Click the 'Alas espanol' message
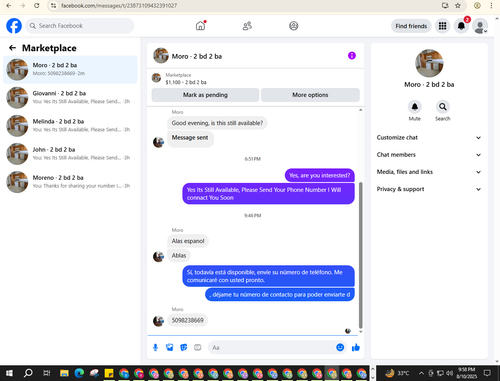This screenshot has height=381, width=500. click(x=188, y=241)
